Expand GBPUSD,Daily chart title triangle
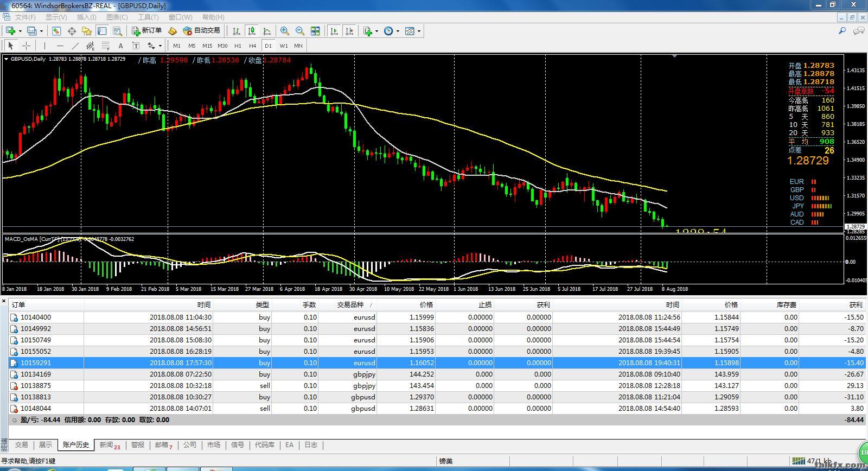This screenshot has height=471, width=868. point(7,59)
